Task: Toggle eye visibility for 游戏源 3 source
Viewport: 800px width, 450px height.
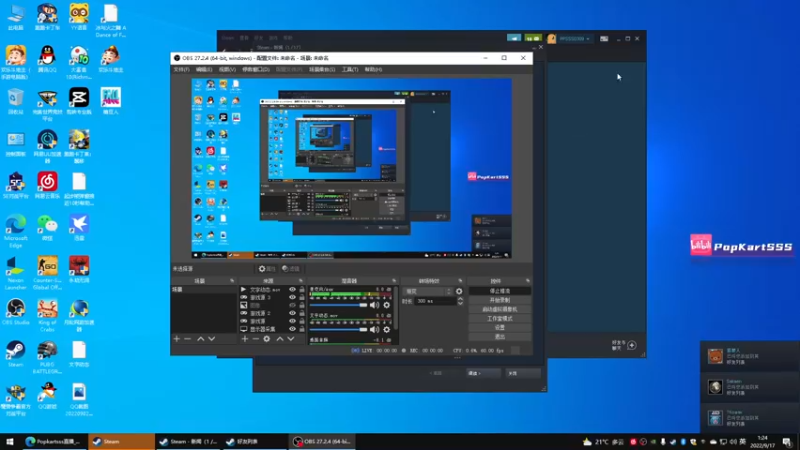Action: (x=292, y=297)
